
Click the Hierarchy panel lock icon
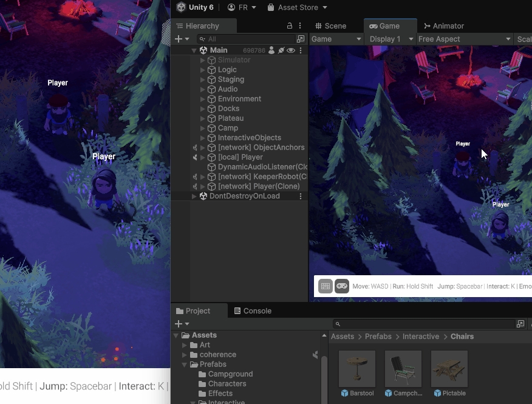[290, 26]
